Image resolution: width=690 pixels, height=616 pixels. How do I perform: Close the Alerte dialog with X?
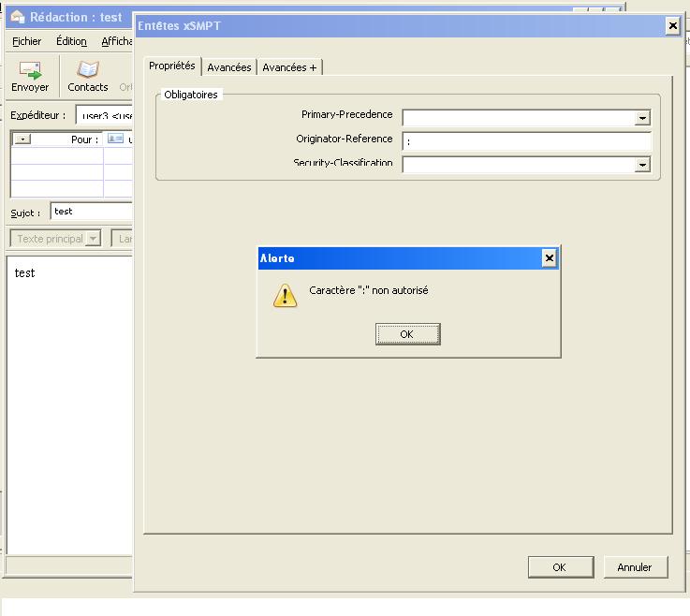(x=549, y=258)
